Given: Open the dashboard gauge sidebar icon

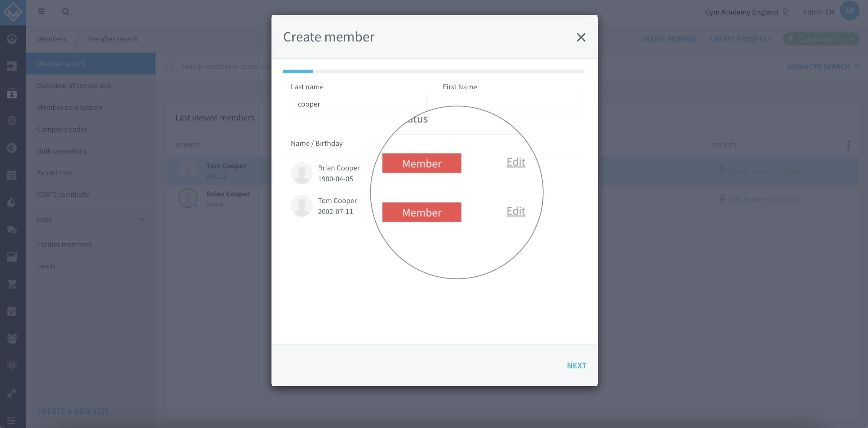Looking at the screenshot, I should coord(12,39).
